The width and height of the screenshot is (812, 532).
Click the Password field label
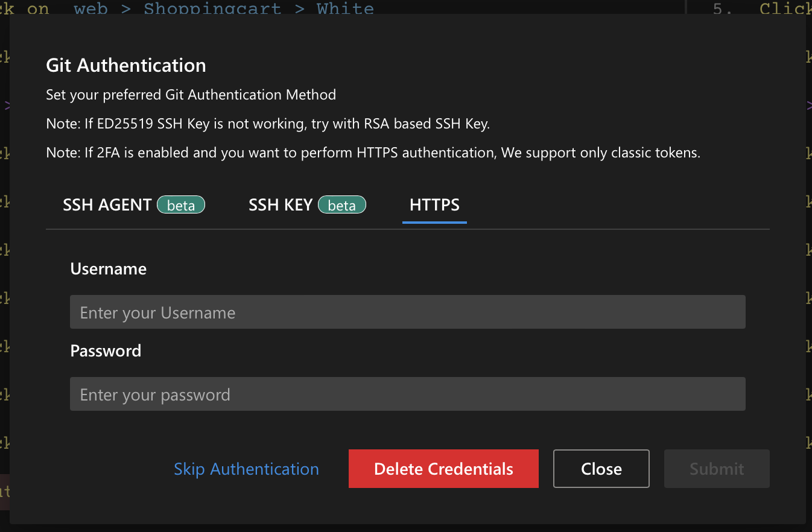(x=106, y=351)
